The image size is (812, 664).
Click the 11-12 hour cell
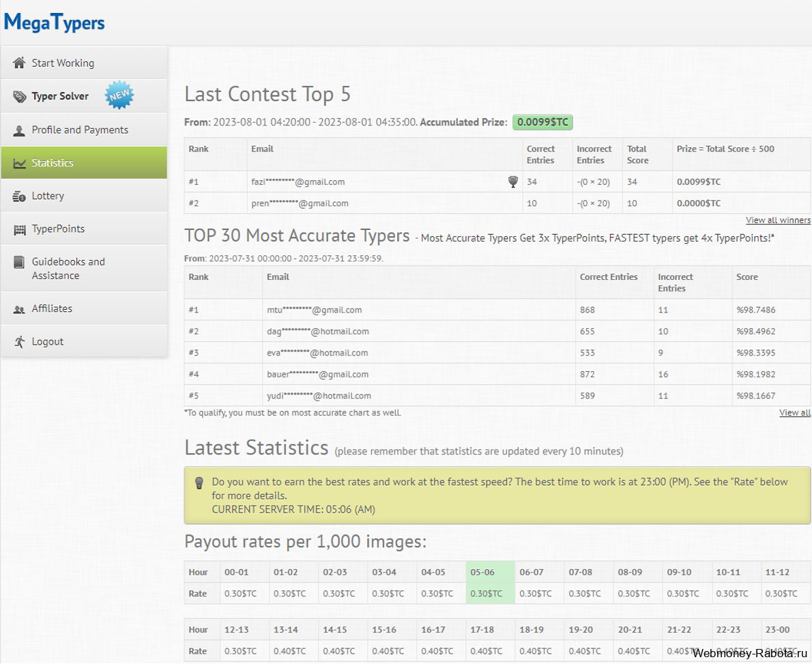(785, 572)
